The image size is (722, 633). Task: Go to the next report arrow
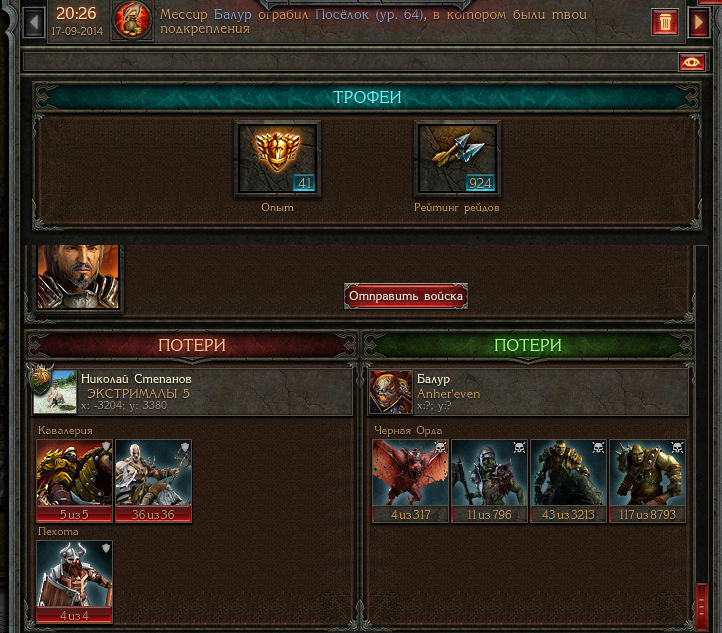(699, 22)
